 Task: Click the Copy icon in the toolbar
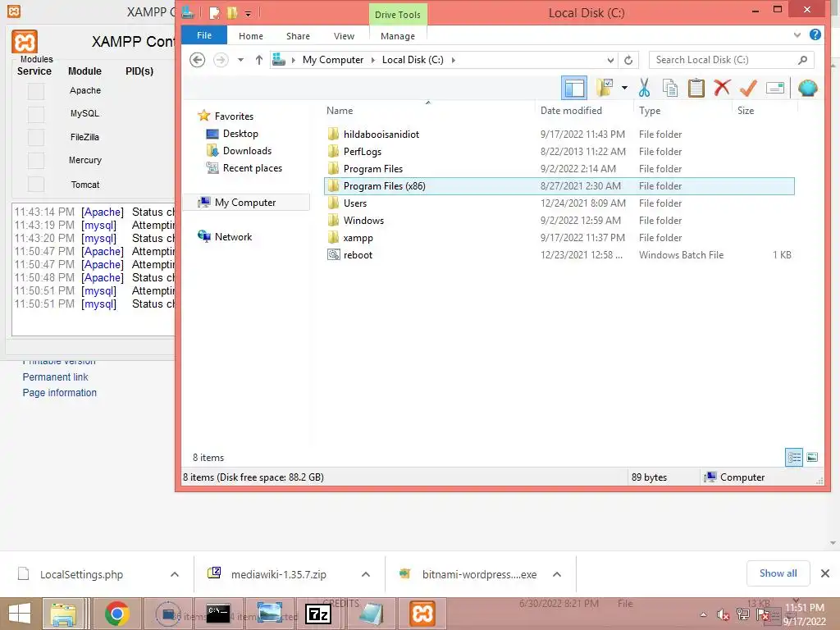(669, 88)
